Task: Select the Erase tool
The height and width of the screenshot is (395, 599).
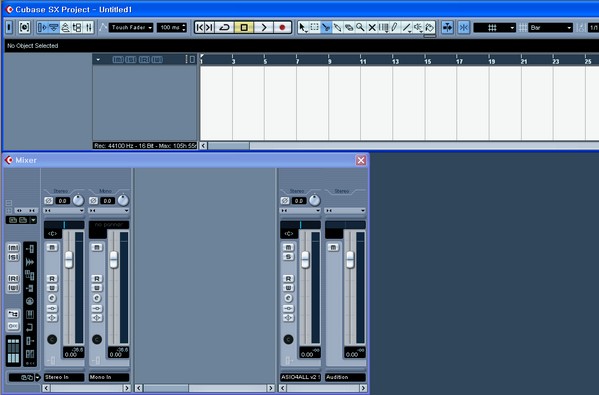Action: 349,28
